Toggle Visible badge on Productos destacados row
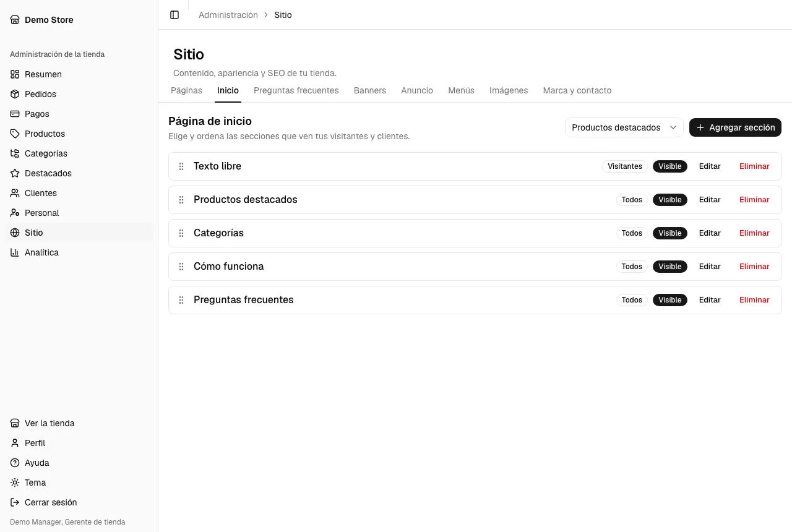The width and height of the screenshot is (792, 532). point(670,200)
